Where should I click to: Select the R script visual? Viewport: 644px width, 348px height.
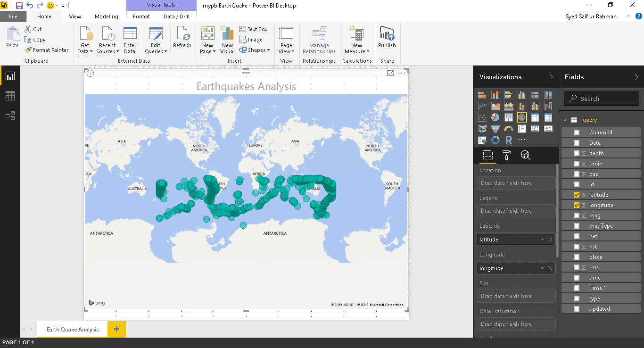click(x=508, y=140)
